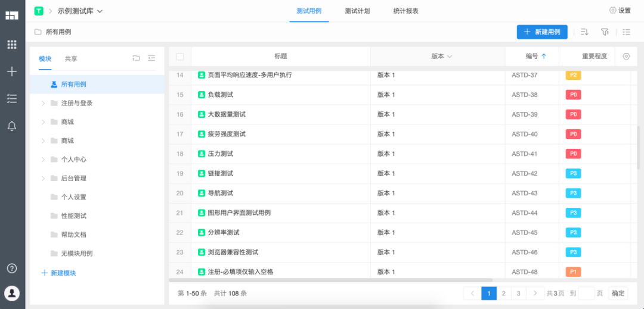Click the test case icon for 负载测试
Viewport: 644px width, 309px height.
point(202,95)
